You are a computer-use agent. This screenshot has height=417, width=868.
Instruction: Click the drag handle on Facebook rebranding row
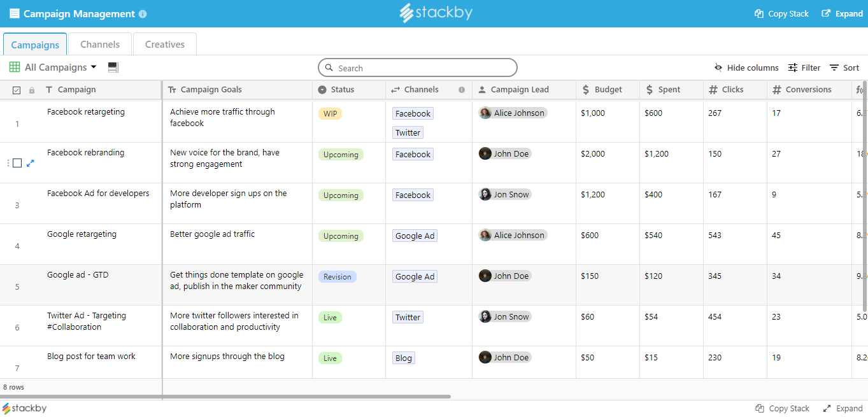(8, 163)
